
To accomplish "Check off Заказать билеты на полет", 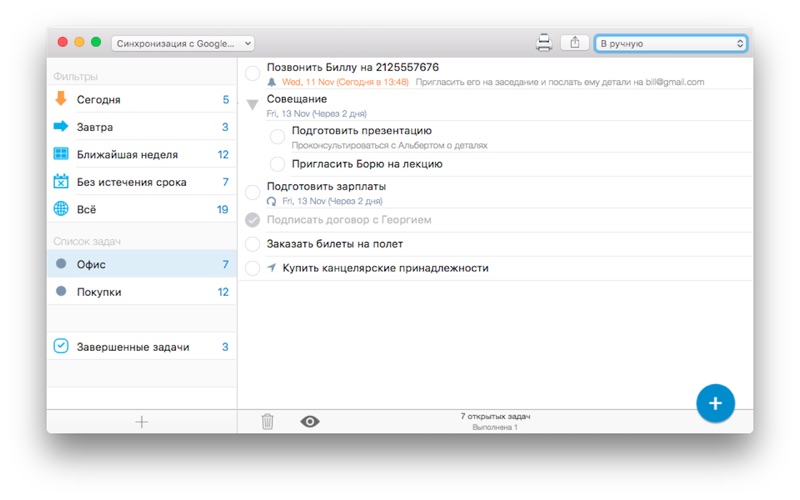I will (253, 244).
